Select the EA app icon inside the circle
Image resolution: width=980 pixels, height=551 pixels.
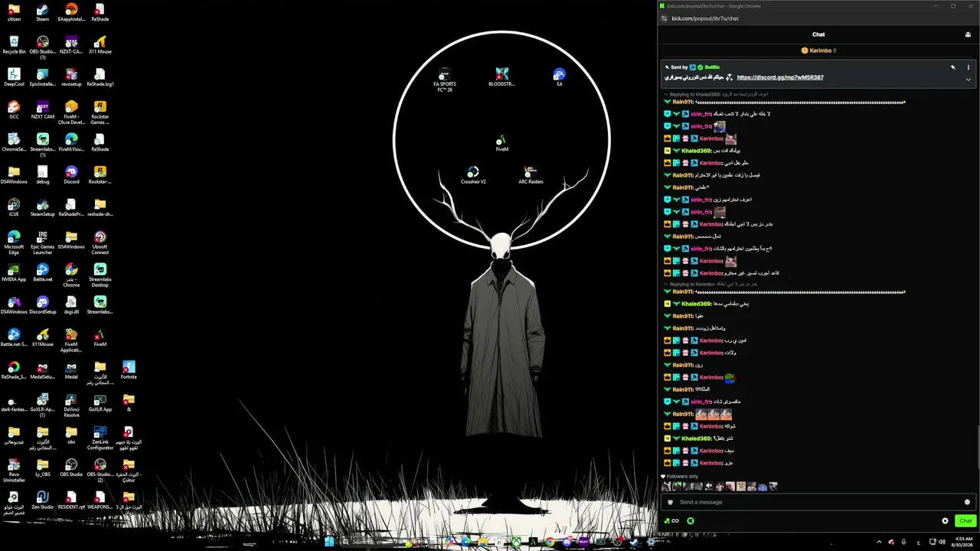(x=560, y=77)
